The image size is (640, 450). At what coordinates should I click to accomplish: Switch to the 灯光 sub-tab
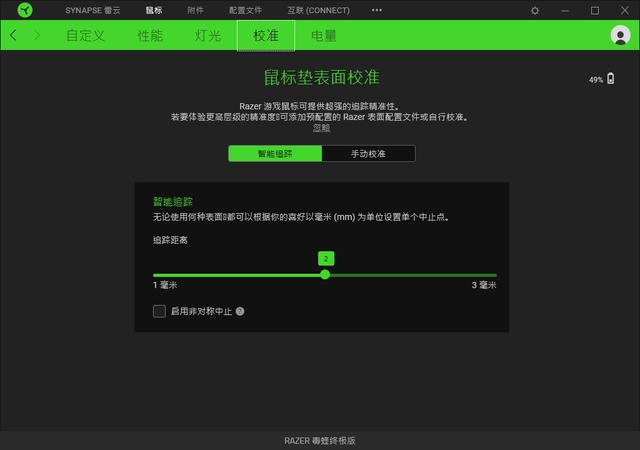click(x=208, y=36)
